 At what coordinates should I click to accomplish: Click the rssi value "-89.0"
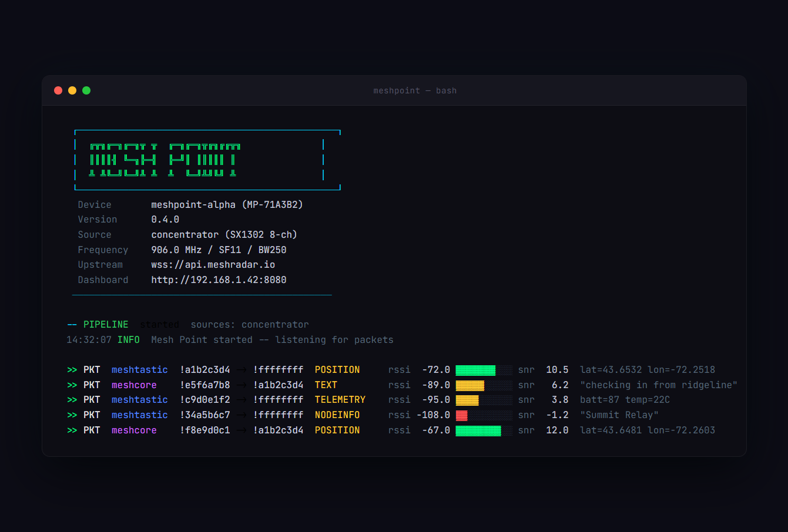[x=436, y=385]
